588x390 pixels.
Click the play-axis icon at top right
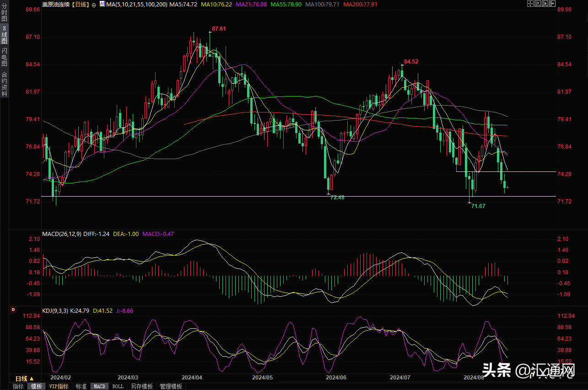click(x=545, y=4)
